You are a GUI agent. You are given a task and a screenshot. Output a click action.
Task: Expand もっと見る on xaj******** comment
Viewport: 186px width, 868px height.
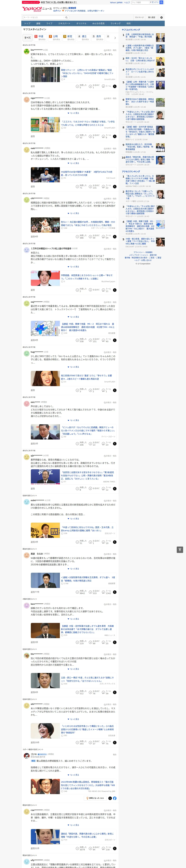tap(73, 317)
